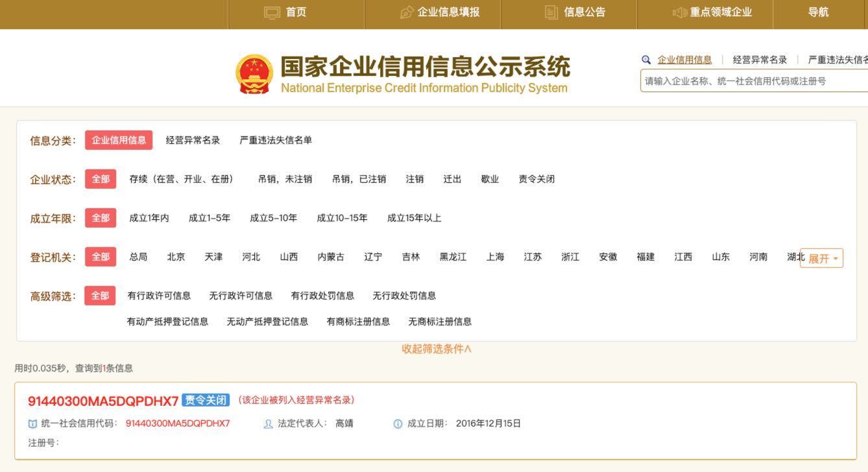Filter by 有行政处罚信息
868x472 pixels.
coord(322,296)
